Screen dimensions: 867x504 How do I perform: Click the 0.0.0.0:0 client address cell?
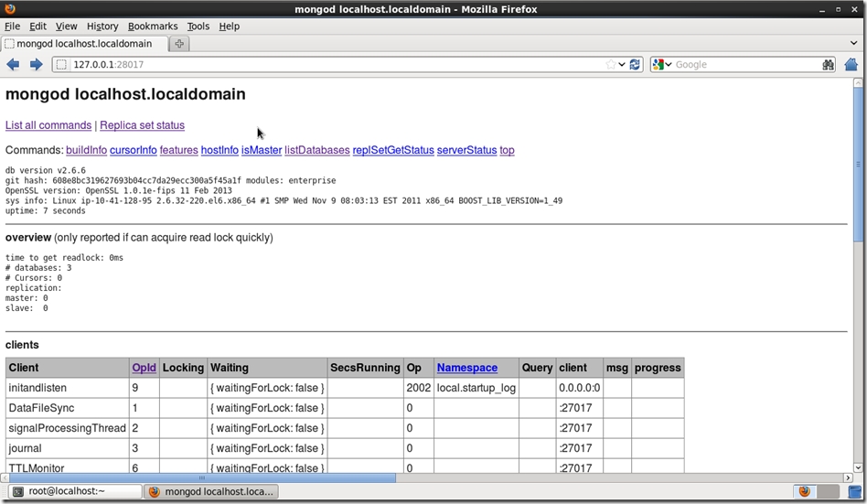pos(580,388)
